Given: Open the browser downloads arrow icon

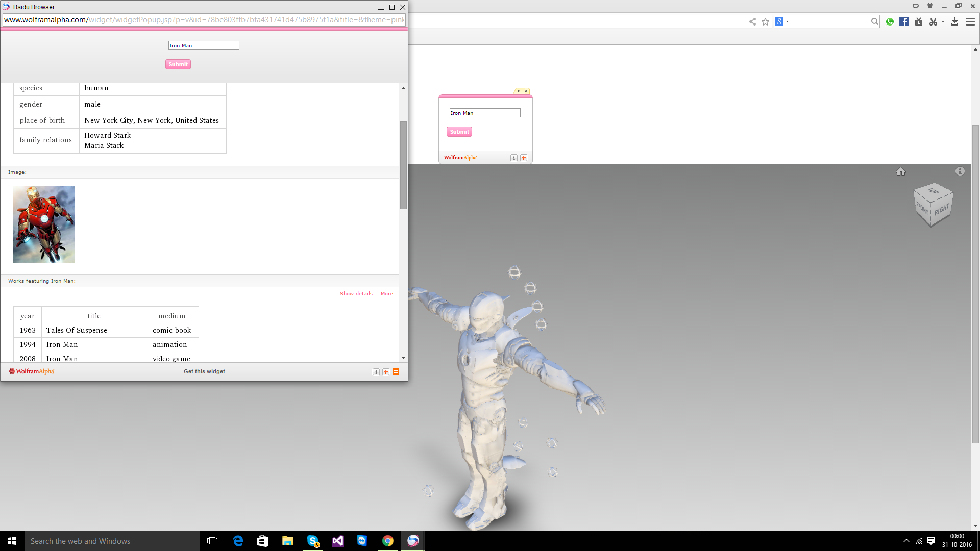Looking at the screenshot, I should pyautogui.click(x=954, y=21).
